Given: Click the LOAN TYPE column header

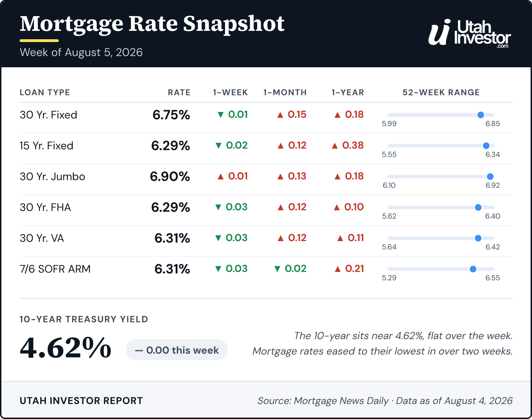Looking at the screenshot, I should click(x=45, y=92).
